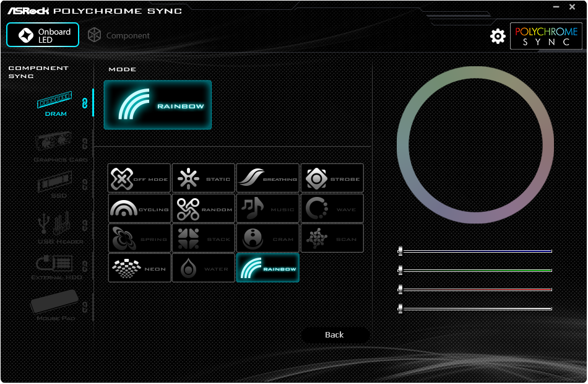The height and width of the screenshot is (384, 588).
Task: Switch to the Component tab
Action: pyautogui.click(x=119, y=35)
